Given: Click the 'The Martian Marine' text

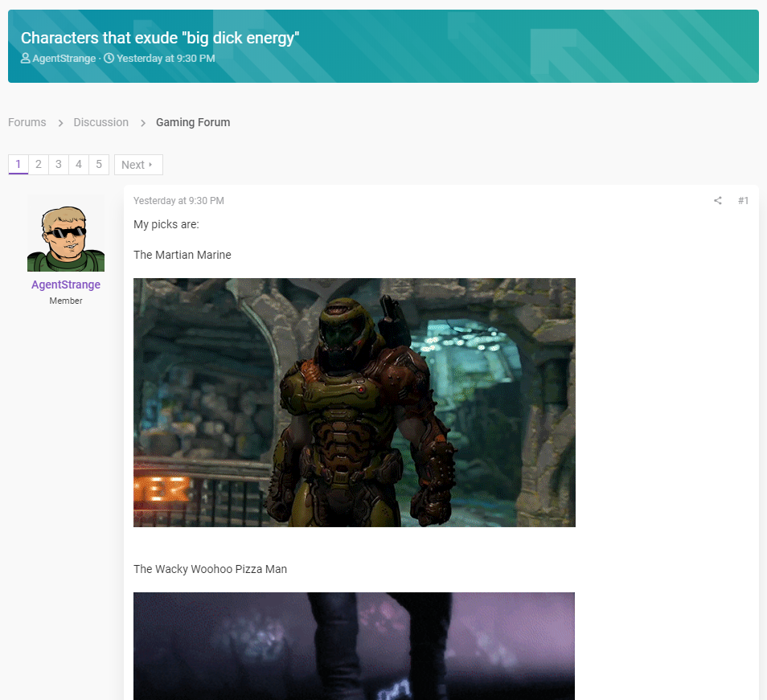Looking at the screenshot, I should [182, 255].
